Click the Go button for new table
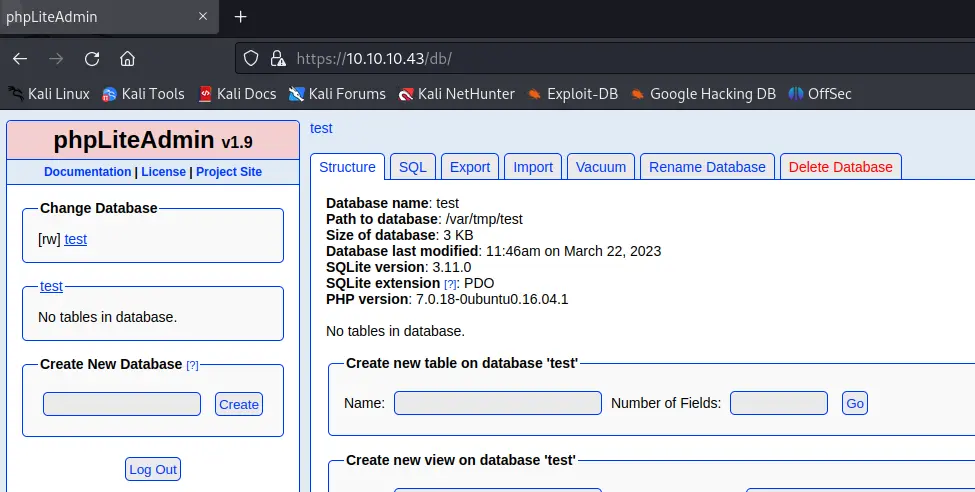The width and height of the screenshot is (975, 492). coord(855,403)
